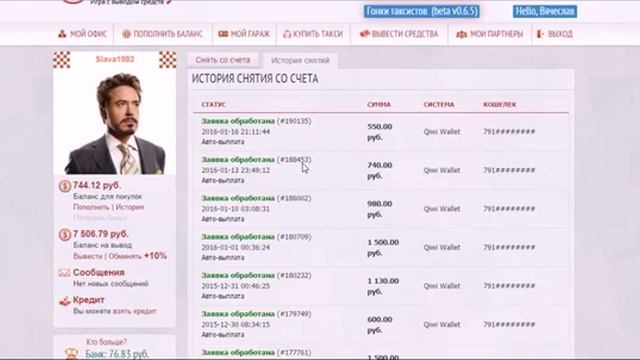Click the 7 506.79 руб. withdrawal balance

(x=101, y=234)
